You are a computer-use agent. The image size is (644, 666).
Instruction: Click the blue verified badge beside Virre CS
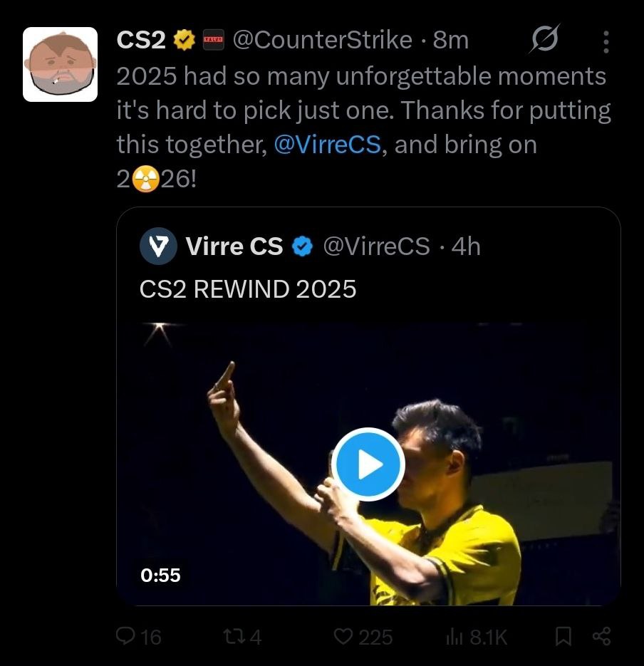[302, 246]
